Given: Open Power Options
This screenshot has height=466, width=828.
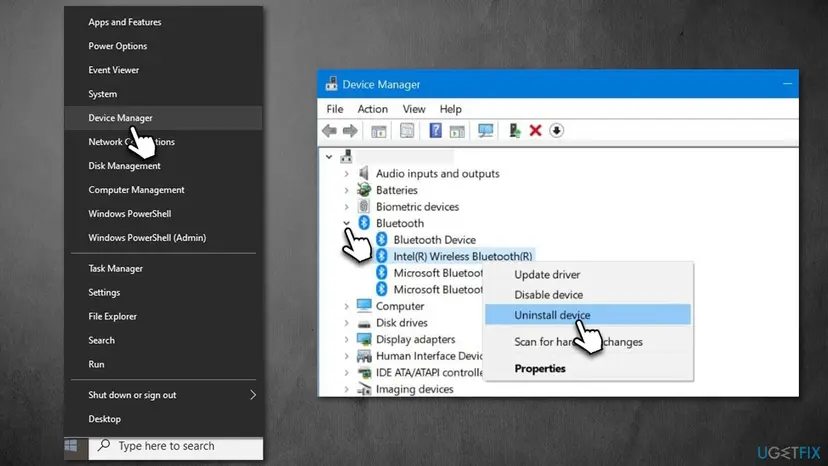Looking at the screenshot, I should 164,46.
